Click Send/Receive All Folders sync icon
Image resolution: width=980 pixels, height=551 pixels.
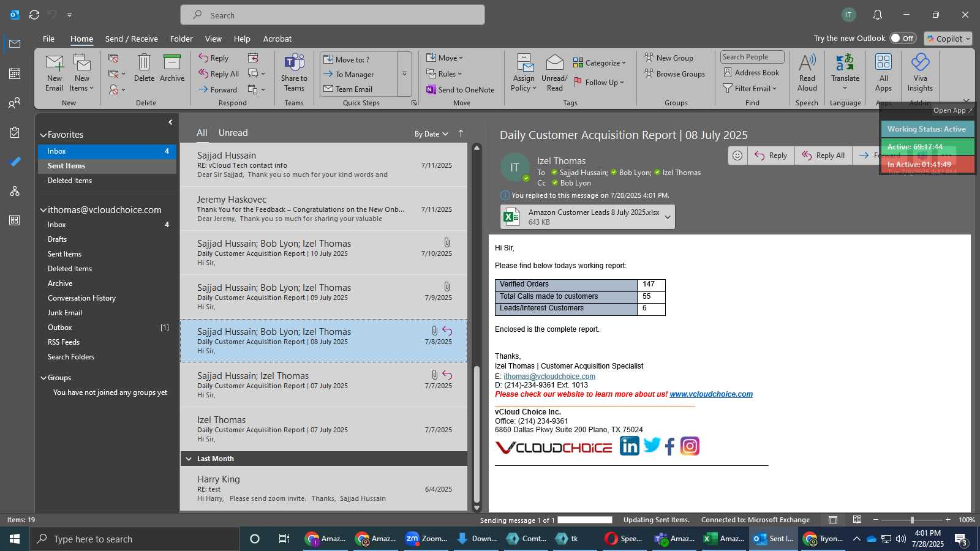coord(34,15)
